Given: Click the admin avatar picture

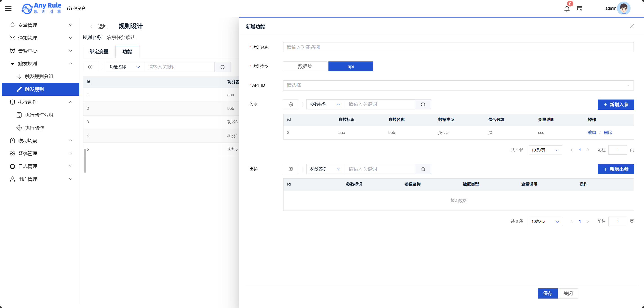Looking at the screenshot, I should pos(624,9).
